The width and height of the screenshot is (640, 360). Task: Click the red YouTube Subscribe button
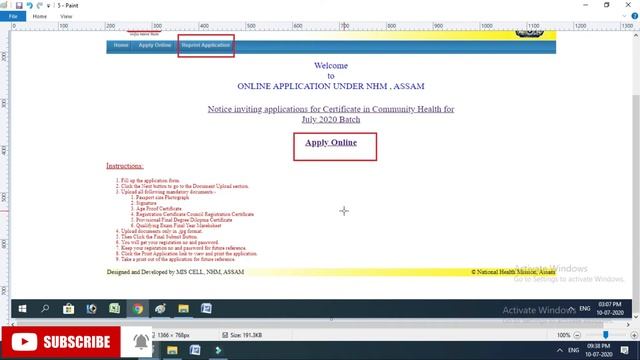(61, 342)
